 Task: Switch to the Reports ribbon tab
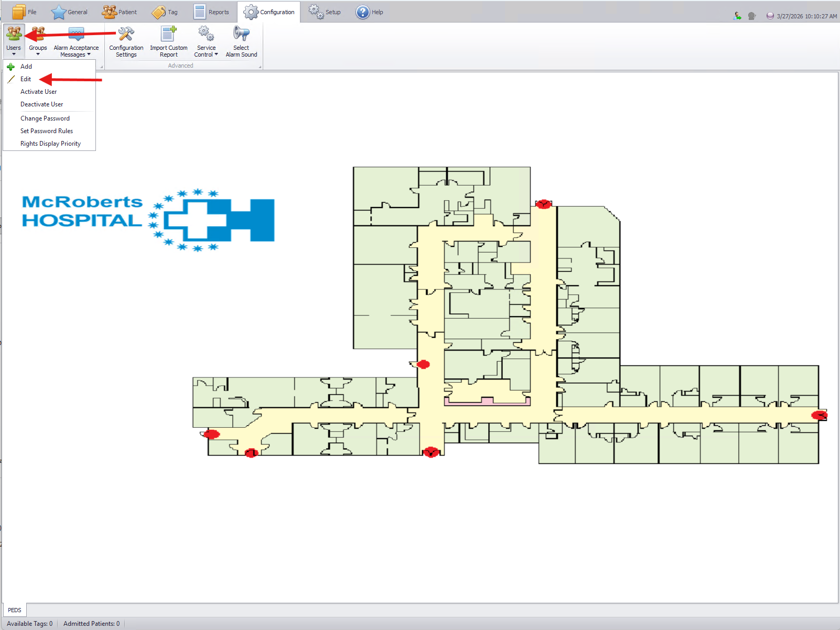point(212,12)
